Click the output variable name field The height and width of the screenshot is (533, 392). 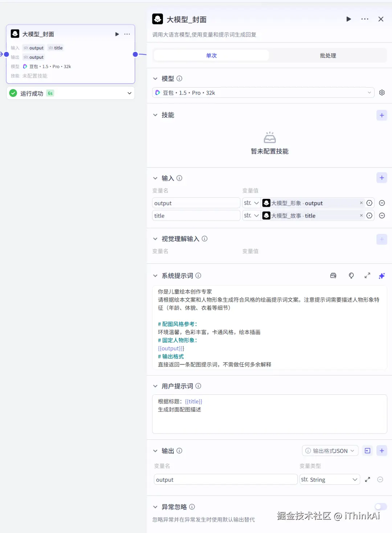click(225, 479)
